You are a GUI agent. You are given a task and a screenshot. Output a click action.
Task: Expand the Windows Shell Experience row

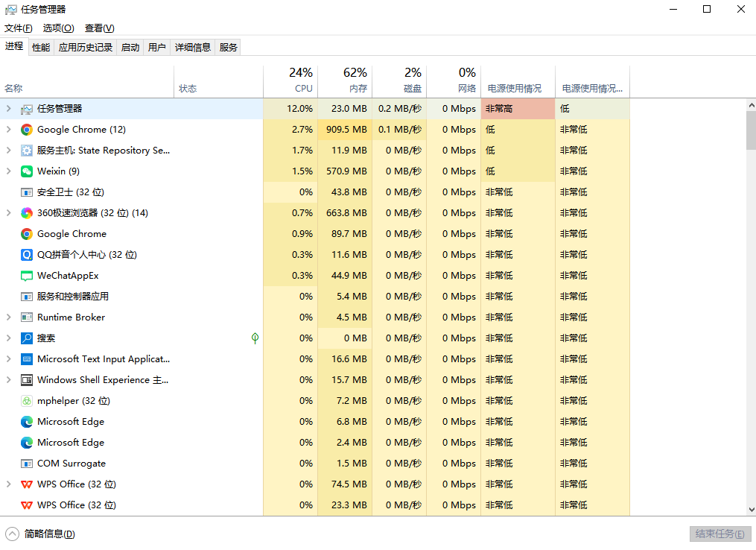point(8,379)
